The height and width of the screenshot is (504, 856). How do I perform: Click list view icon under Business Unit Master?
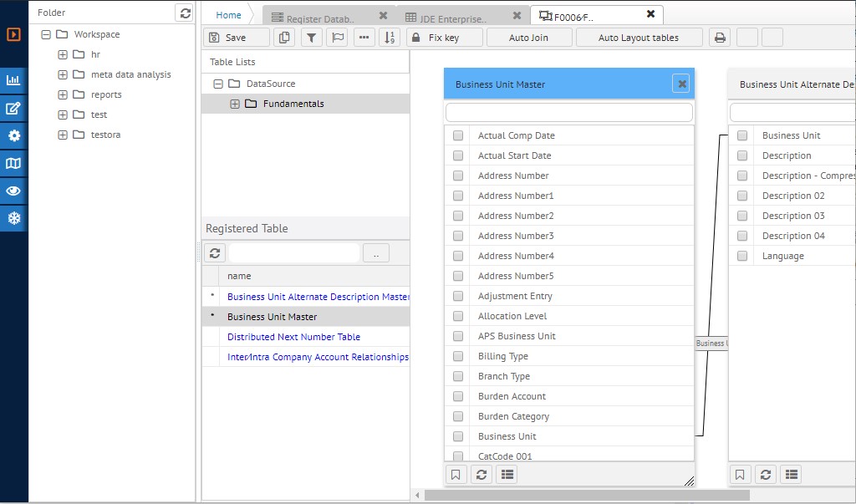click(x=507, y=475)
